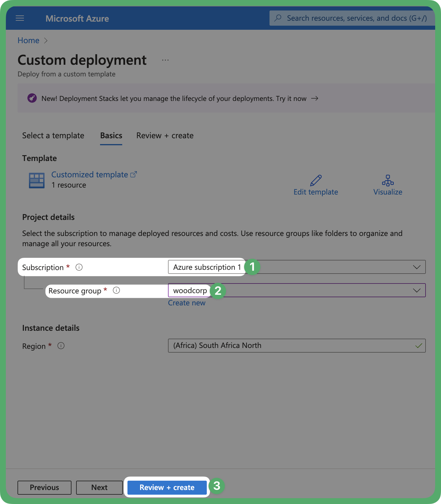Click the Region field label

tap(34, 346)
